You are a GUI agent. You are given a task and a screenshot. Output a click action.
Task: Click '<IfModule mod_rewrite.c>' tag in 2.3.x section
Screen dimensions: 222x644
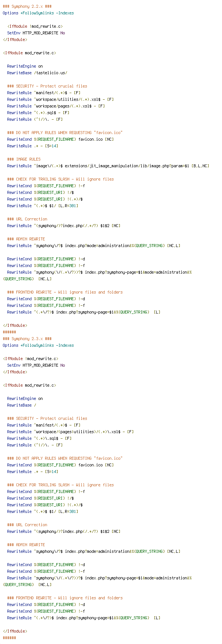[29, 385]
